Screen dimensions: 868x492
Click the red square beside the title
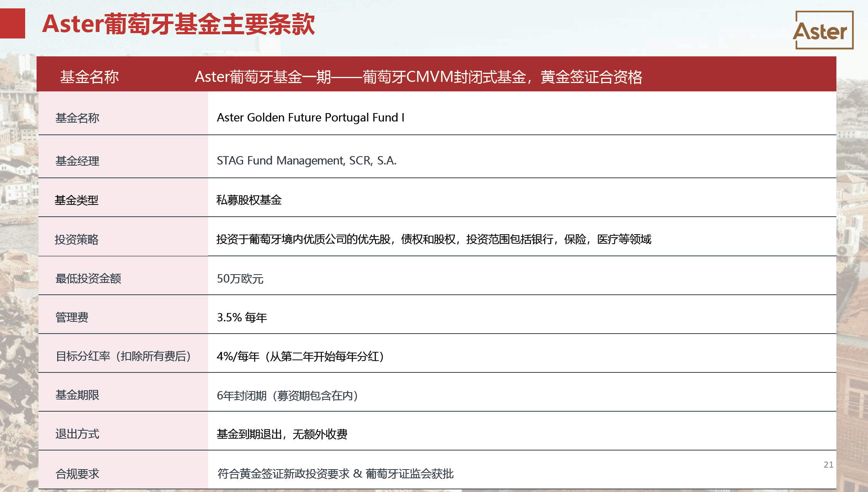13,24
